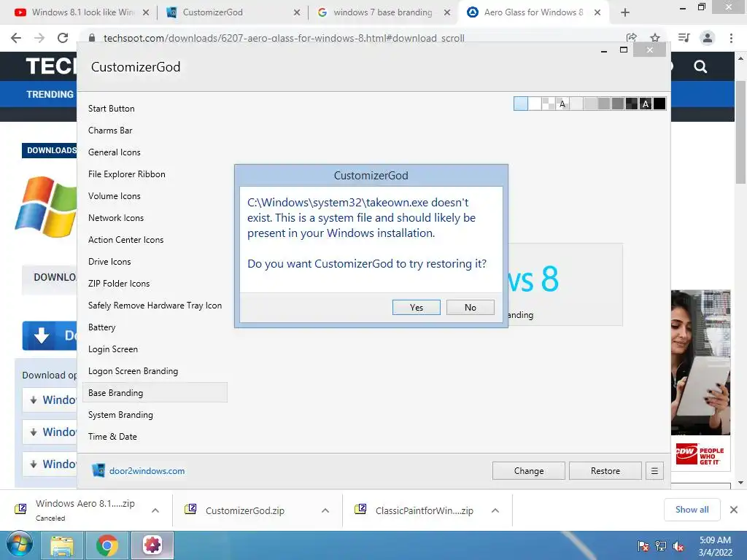Click the Restore button

(x=605, y=471)
